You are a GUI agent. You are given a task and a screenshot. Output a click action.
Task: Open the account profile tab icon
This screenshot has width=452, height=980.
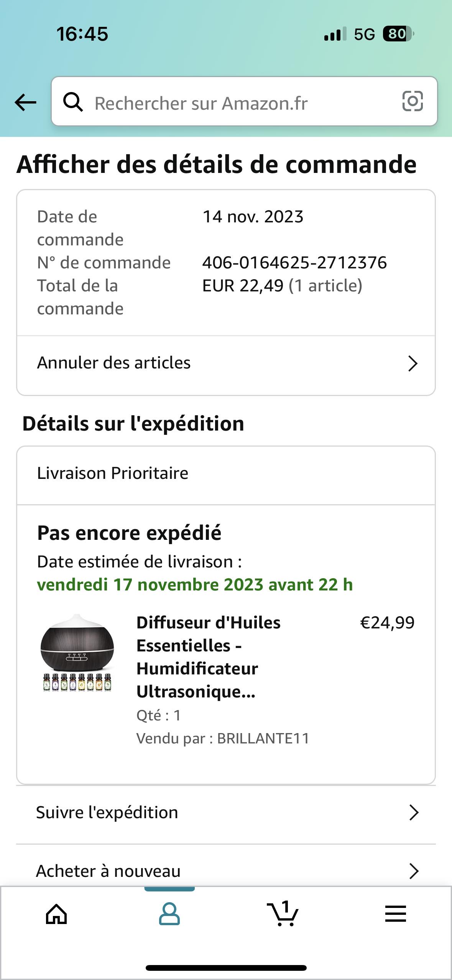pos(169,914)
